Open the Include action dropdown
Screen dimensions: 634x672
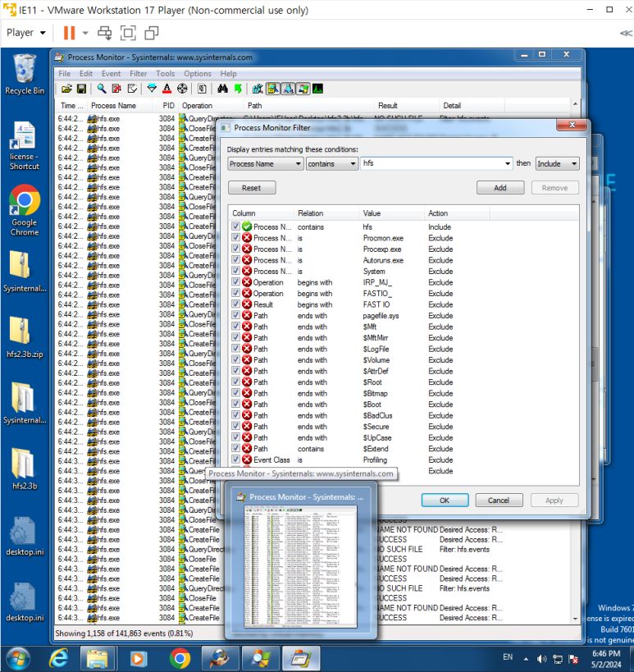(x=558, y=164)
